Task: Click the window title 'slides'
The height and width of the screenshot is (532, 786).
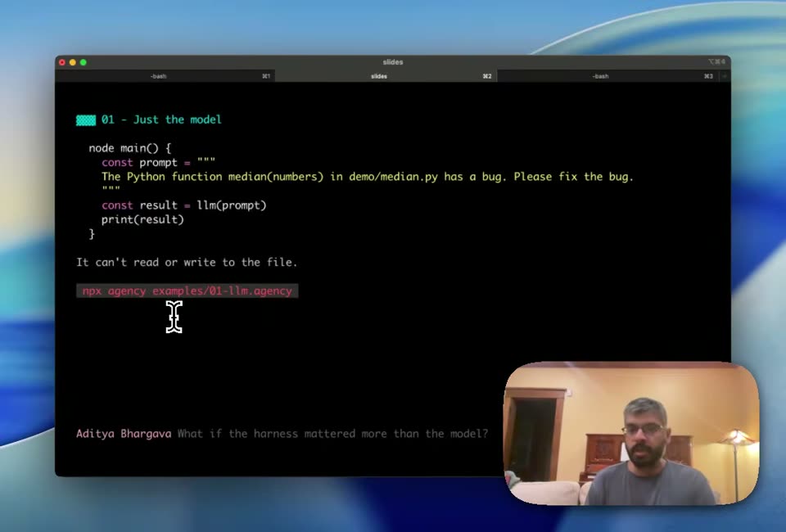Action: point(393,62)
